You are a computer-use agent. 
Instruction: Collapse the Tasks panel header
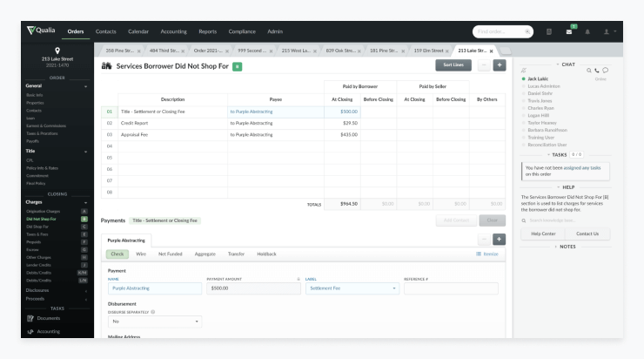coord(557,154)
